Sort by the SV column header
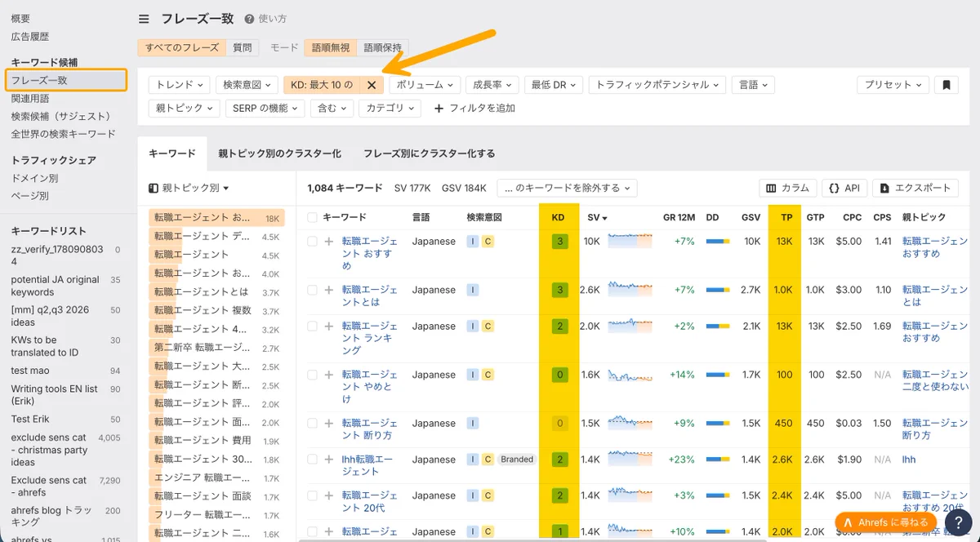This screenshot has width=980, height=542. coord(597,217)
